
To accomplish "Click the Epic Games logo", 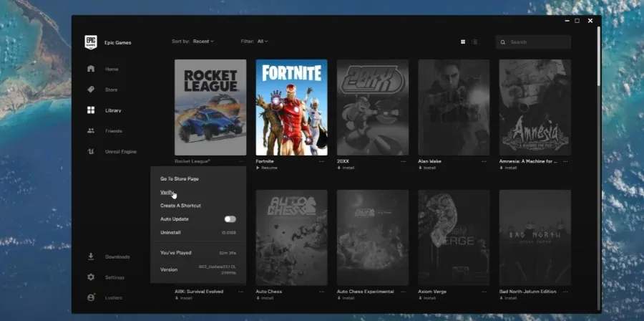I will (x=91, y=42).
